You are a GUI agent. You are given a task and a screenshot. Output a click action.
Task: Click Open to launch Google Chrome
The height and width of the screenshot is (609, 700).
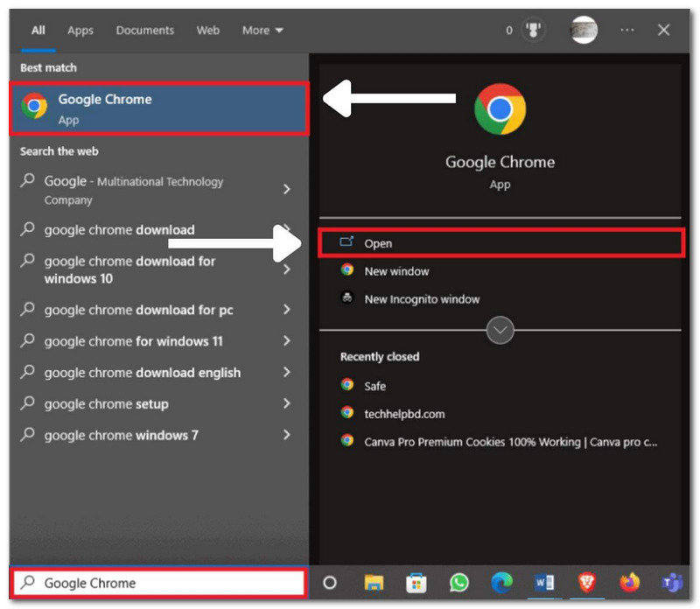point(500,243)
